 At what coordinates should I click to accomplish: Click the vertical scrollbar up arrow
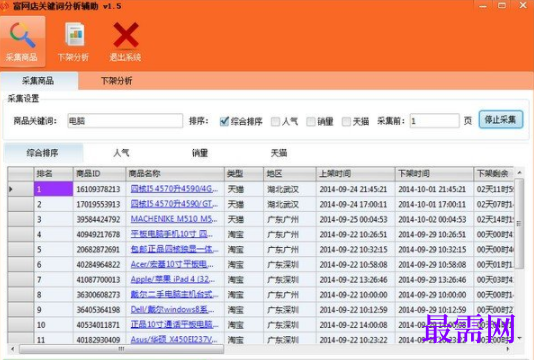(x=519, y=173)
